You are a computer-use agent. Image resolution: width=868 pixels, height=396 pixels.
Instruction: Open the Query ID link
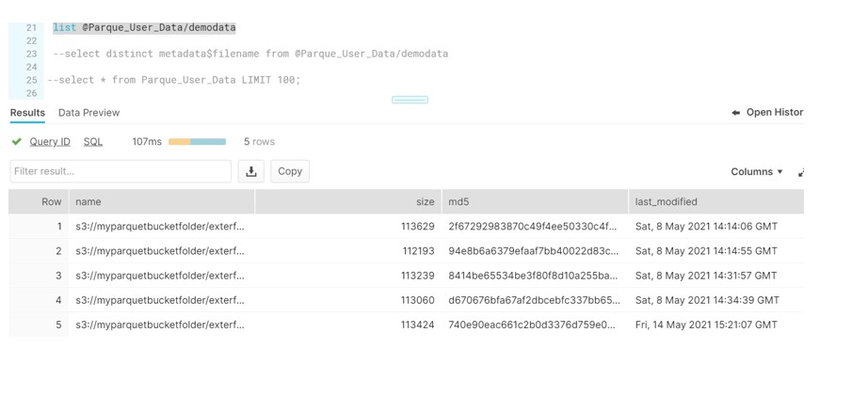pyautogui.click(x=50, y=142)
